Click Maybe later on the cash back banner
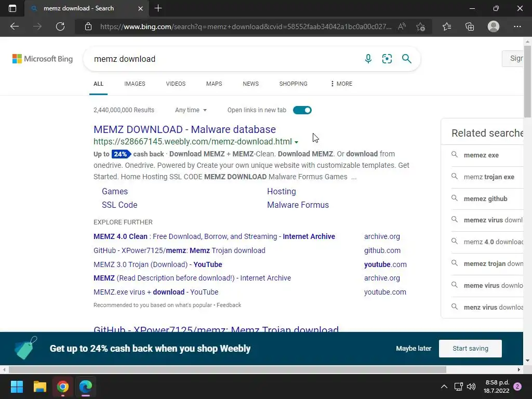Screen dimensions: 532x399 coord(414,349)
